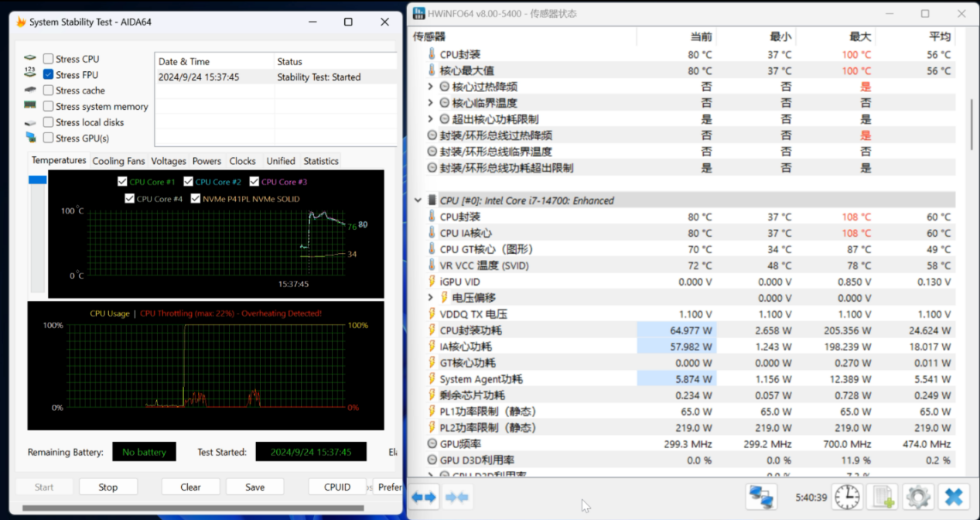Click the blue X close sensors icon
This screenshot has height=520, width=980.
954,496
